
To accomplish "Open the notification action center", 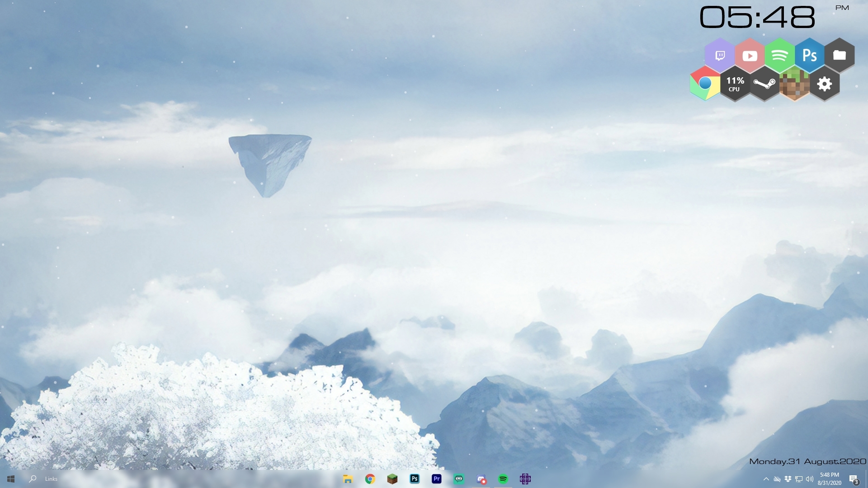I will 853,479.
